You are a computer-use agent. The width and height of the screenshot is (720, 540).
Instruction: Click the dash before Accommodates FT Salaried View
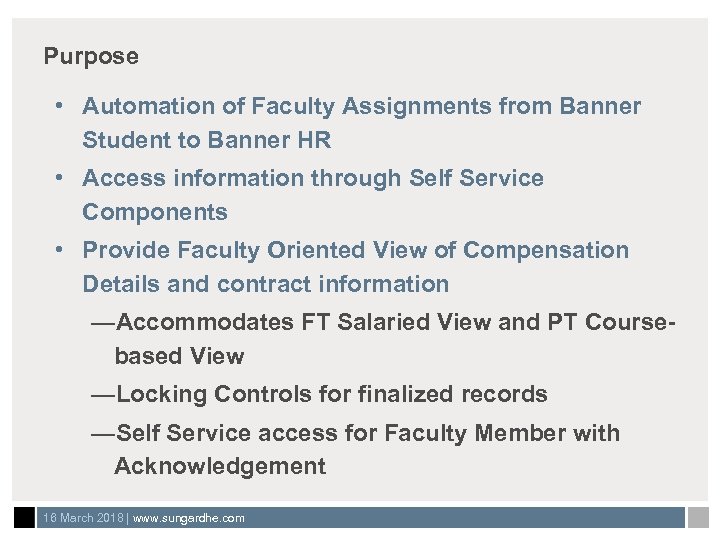[102, 322]
